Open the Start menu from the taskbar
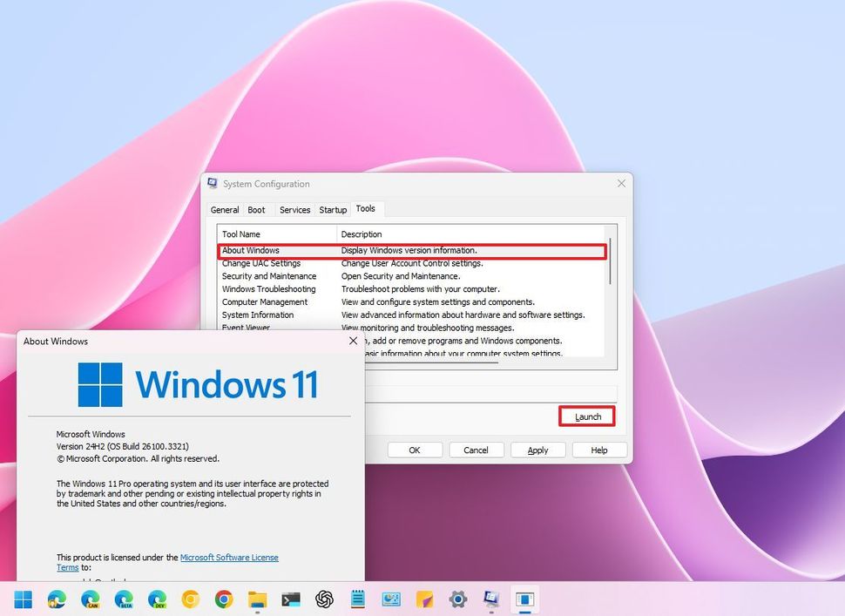The height and width of the screenshot is (616, 845). [x=24, y=600]
